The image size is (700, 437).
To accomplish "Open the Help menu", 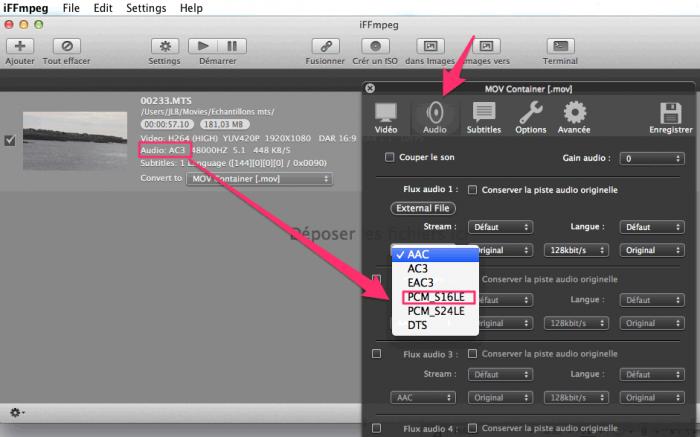I will pyautogui.click(x=191, y=8).
